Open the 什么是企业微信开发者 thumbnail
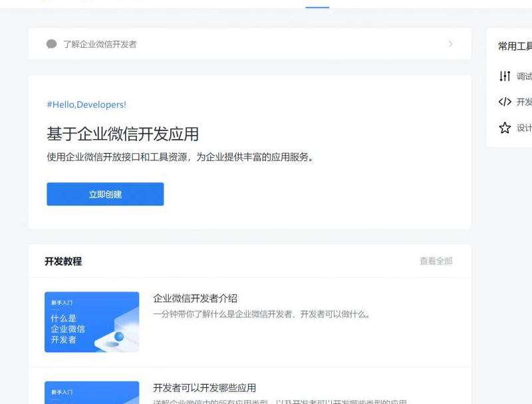Screen dimensions: 532x404 click(x=92, y=322)
